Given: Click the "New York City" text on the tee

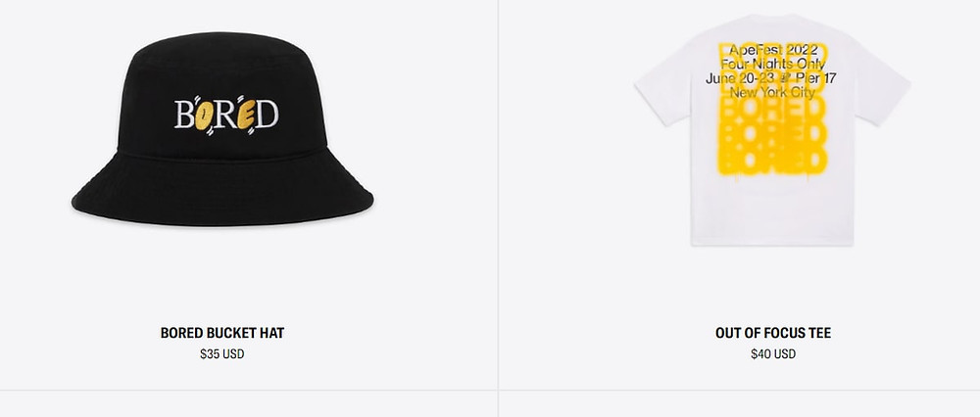Looking at the screenshot, I should point(772,93).
